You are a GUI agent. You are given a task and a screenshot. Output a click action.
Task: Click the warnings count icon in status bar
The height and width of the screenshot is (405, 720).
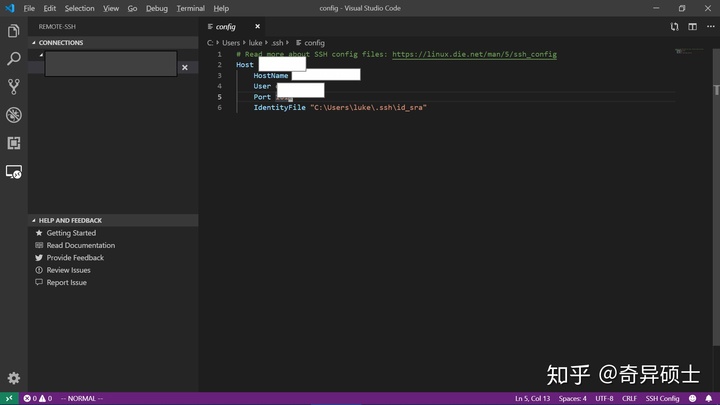click(x=45, y=398)
